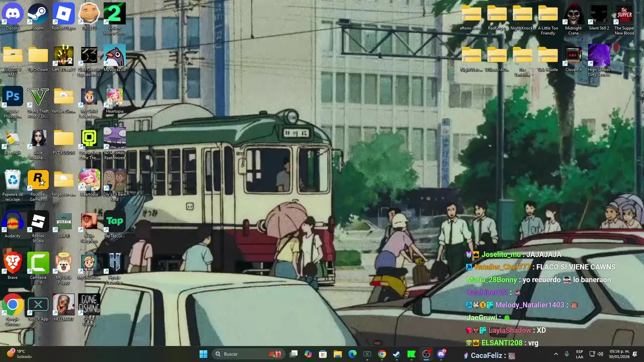Select the Rockstar Games launcher icon
This screenshot has height=362, width=644.
click(x=38, y=186)
